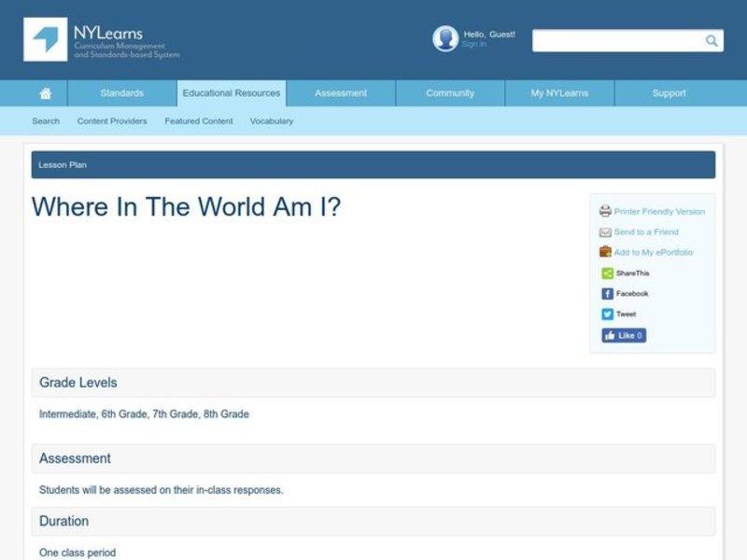
Task: Open sharing options via the green ShareThis icon
Action: (x=606, y=273)
